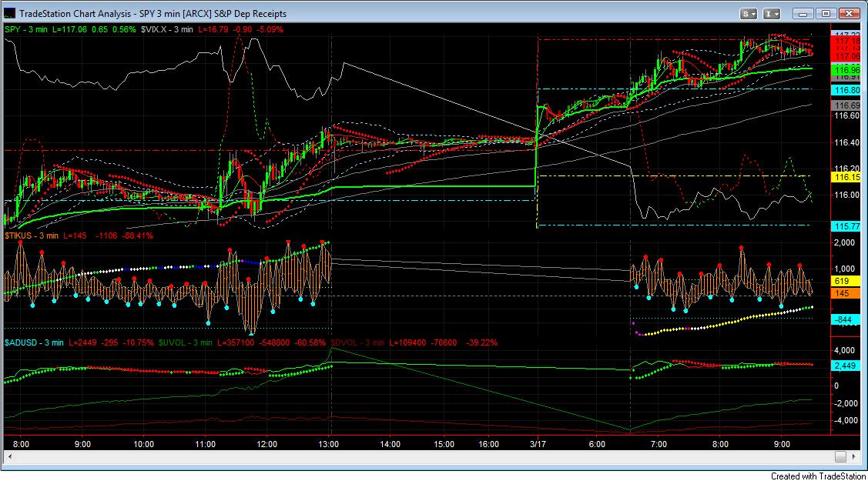Click the horizontal scrollbar thumb

click(840, 456)
